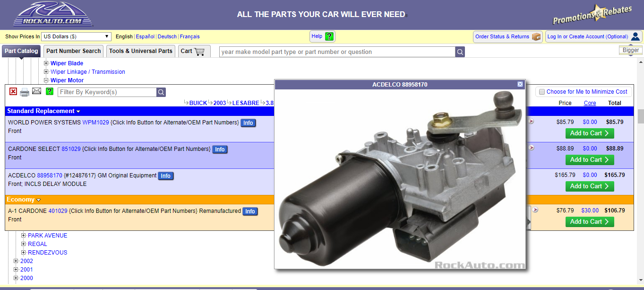Click the RockAuto.com logo
The height and width of the screenshot is (290, 644).
click(53, 14)
